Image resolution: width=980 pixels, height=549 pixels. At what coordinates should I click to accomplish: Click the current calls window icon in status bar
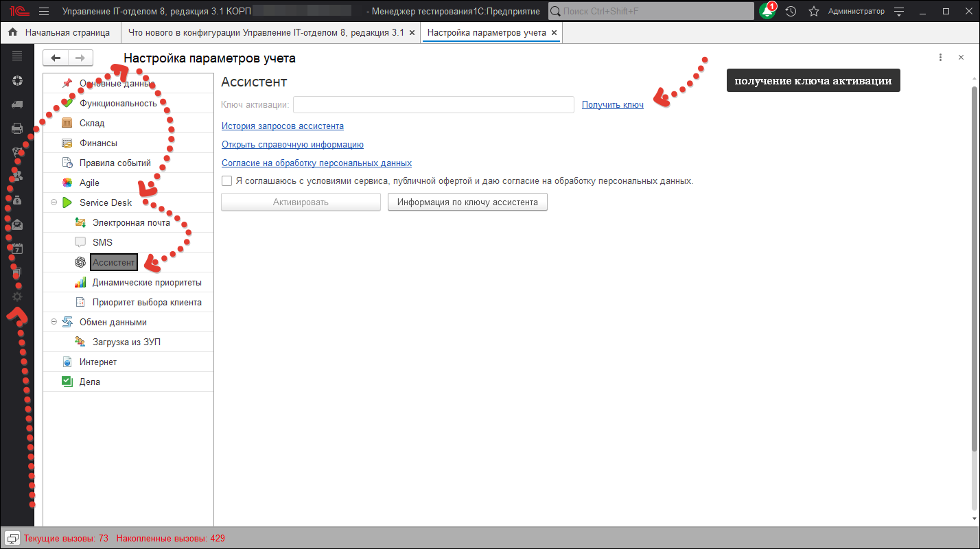(12, 538)
